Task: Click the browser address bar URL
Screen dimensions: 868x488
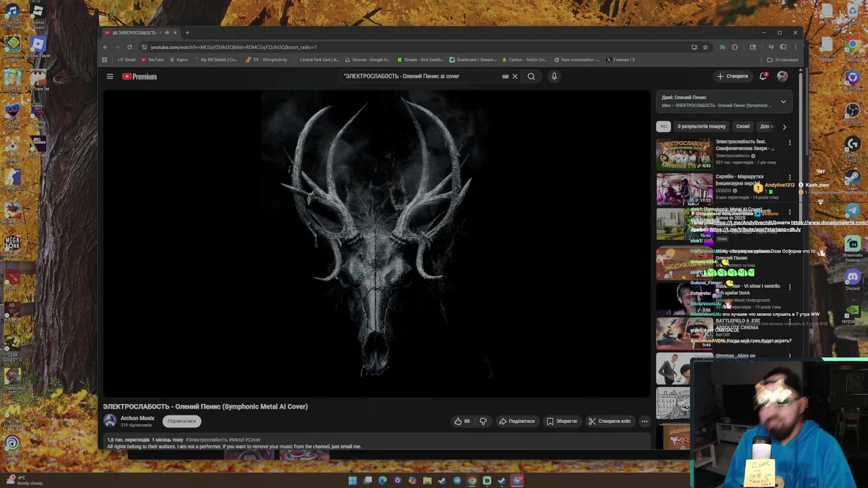Action: coord(233,47)
